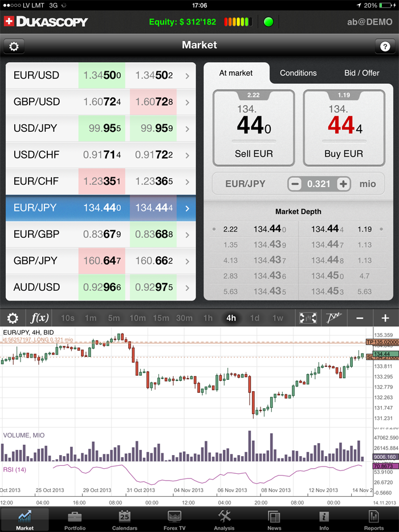Select 15m timeframe
Screen dimensions: 399x532
coord(161,318)
